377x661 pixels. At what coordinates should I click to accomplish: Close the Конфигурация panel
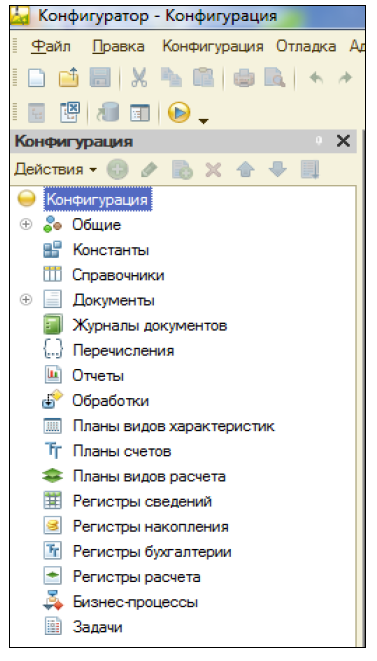pyautogui.click(x=343, y=141)
